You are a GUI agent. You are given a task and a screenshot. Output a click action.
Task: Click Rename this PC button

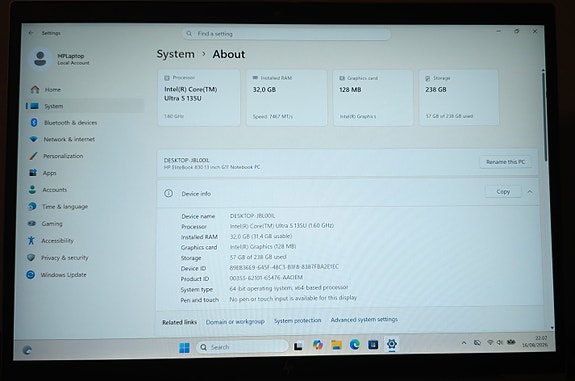(x=506, y=162)
